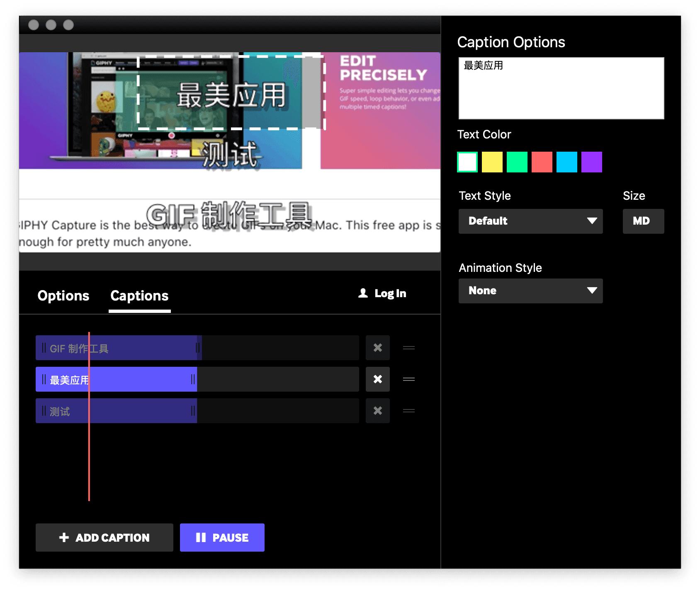Click the user icon next to Log In
The height and width of the screenshot is (591, 700).
click(x=363, y=293)
